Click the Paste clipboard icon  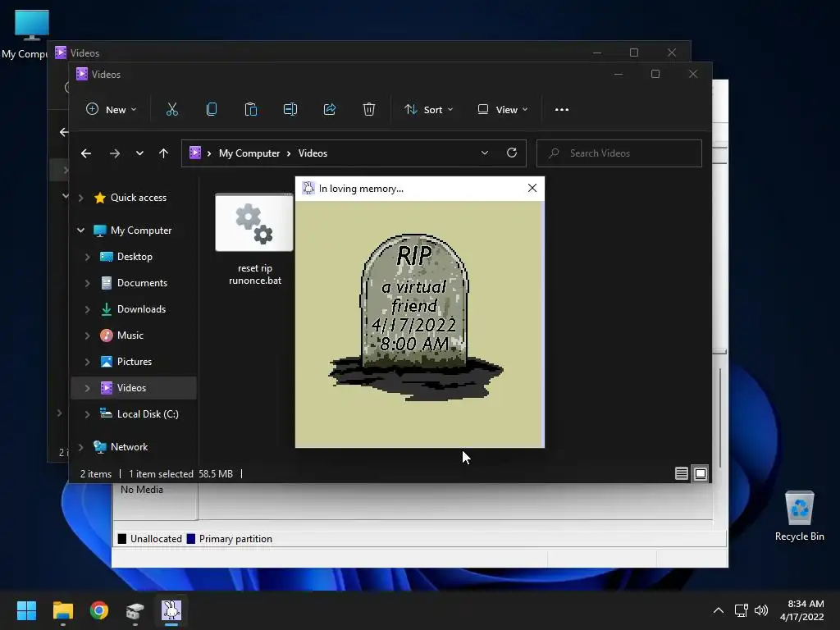251,109
